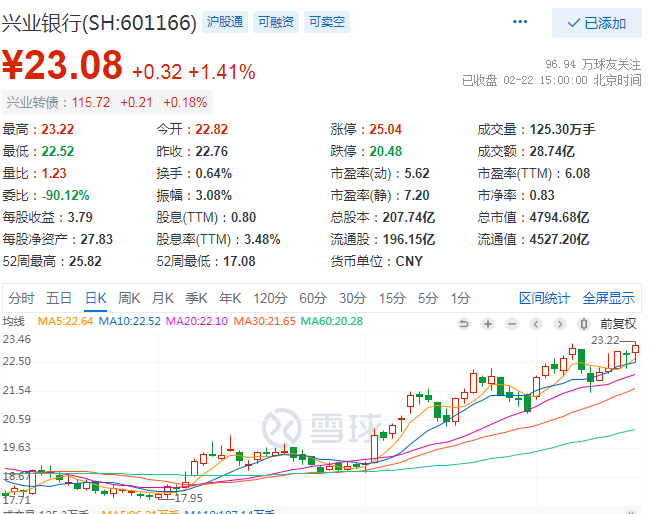Click the 最低 value 22.52
The image size is (665, 514).
tap(58, 151)
